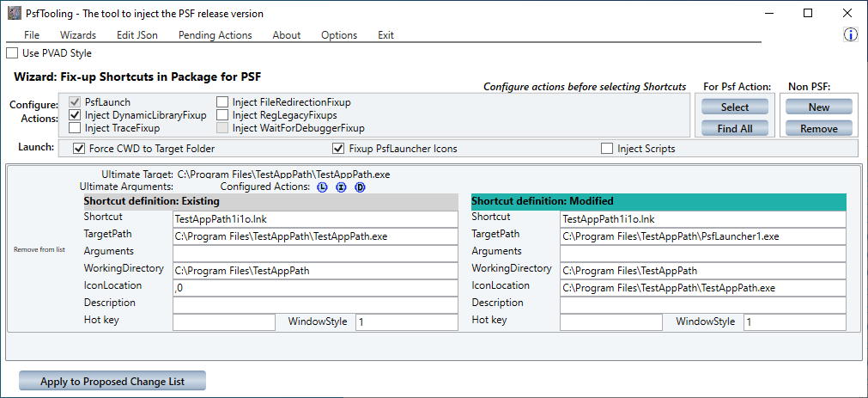
Task: Click the Remove from list link
Action: (38, 250)
